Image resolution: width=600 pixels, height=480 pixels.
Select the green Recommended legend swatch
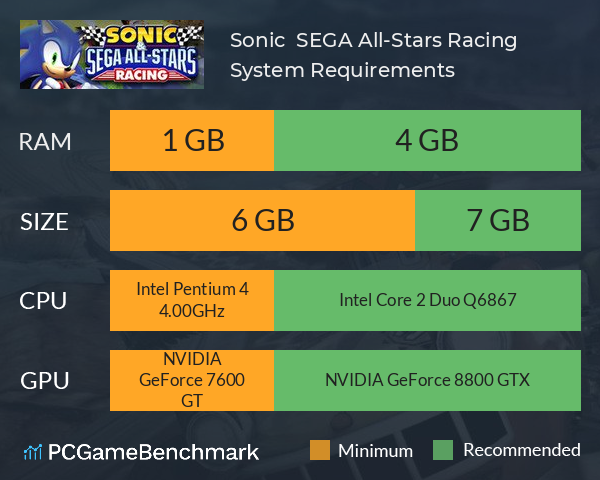443,450
